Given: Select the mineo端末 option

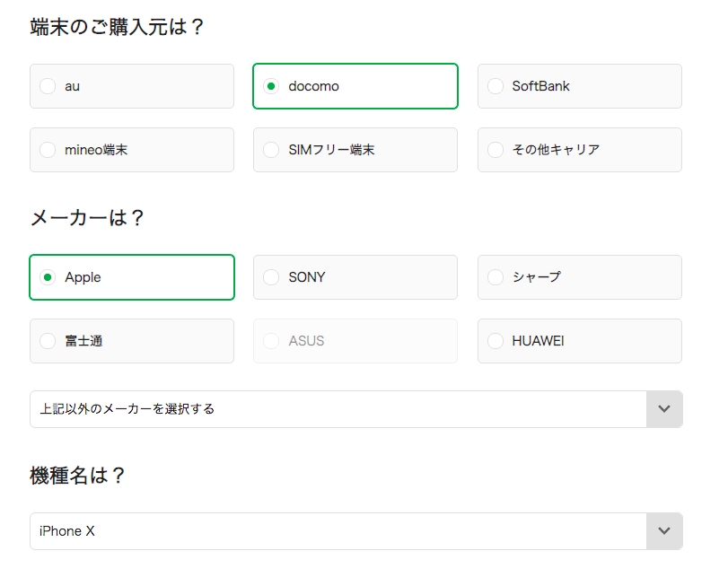Looking at the screenshot, I should (132, 150).
